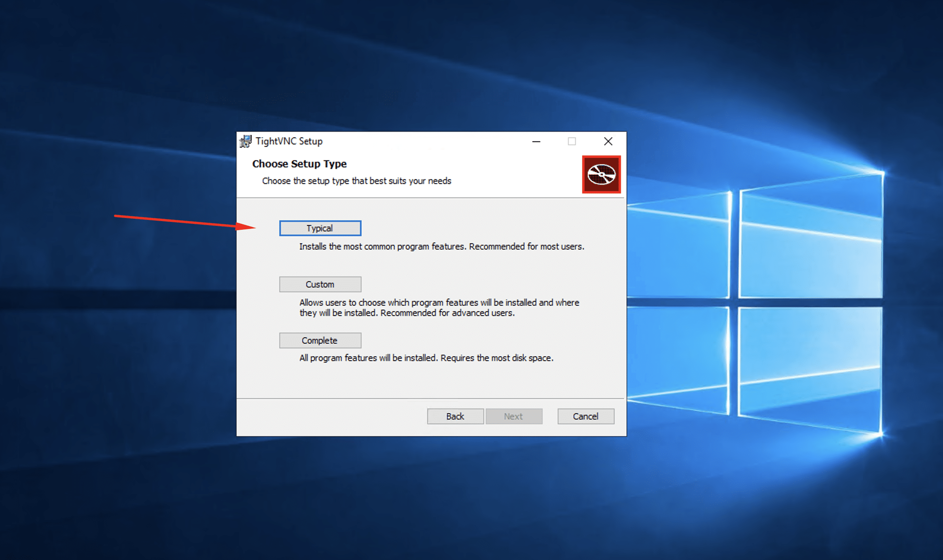Viewport: 943px width, 560px height.
Task: Click the disabled Next button
Action: coord(514,416)
